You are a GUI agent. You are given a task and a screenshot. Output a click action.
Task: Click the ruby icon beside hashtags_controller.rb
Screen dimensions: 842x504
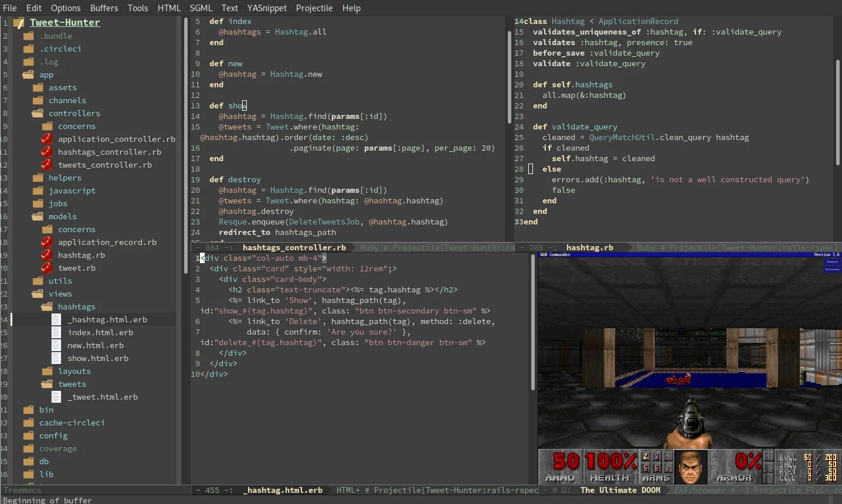(x=47, y=152)
